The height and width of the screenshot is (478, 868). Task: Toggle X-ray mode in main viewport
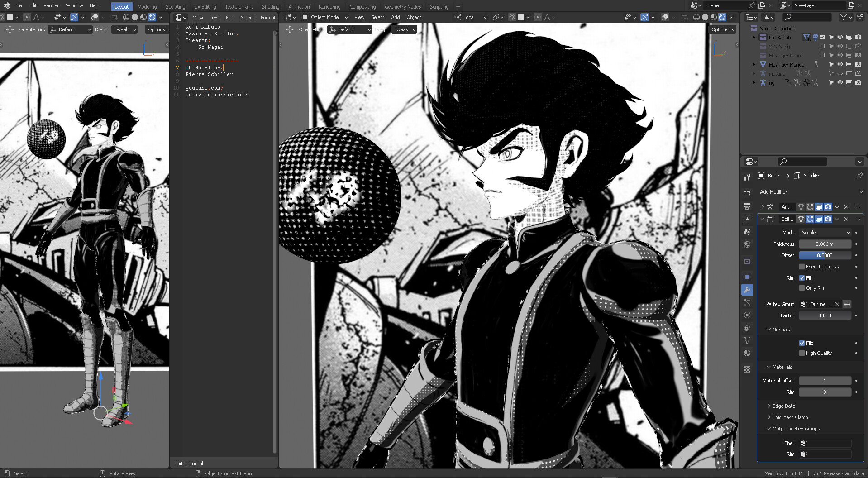click(685, 17)
